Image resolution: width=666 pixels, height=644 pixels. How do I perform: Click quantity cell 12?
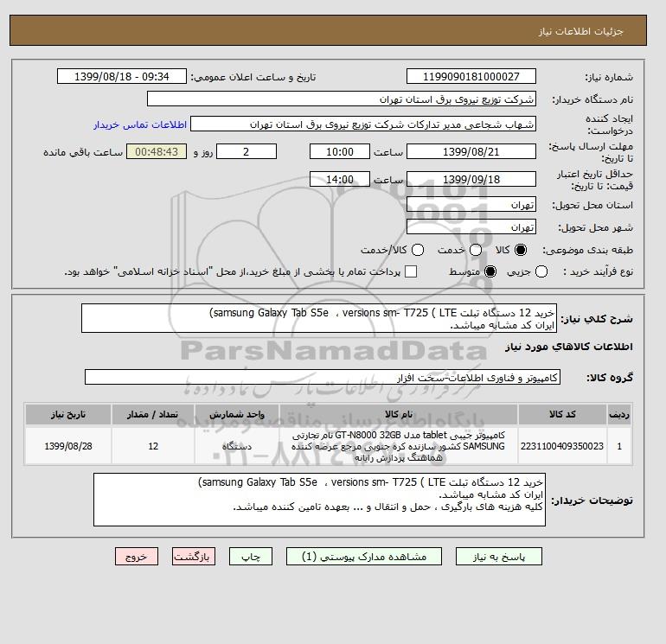point(153,446)
